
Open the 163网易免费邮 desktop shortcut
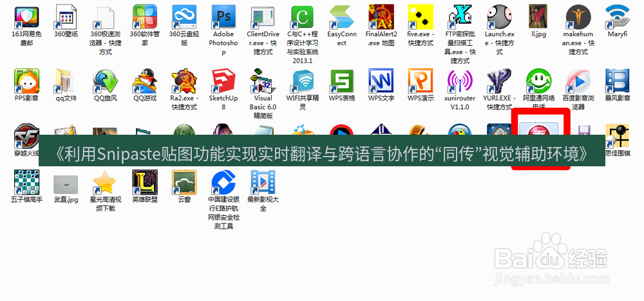(26, 17)
